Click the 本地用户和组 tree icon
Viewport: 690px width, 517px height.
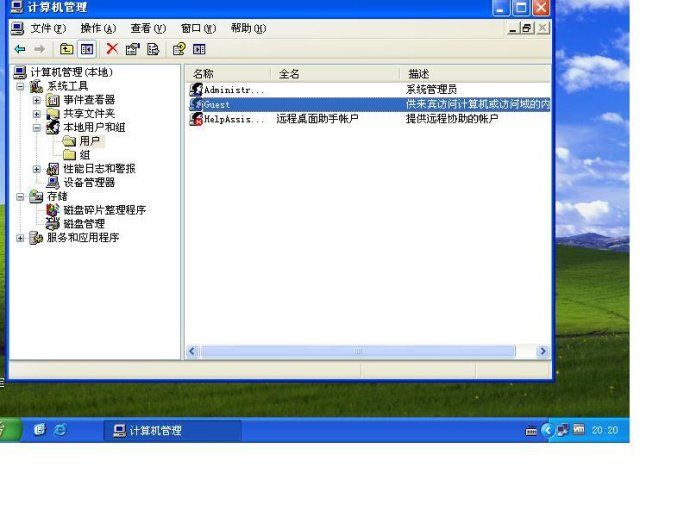tap(53, 128)
